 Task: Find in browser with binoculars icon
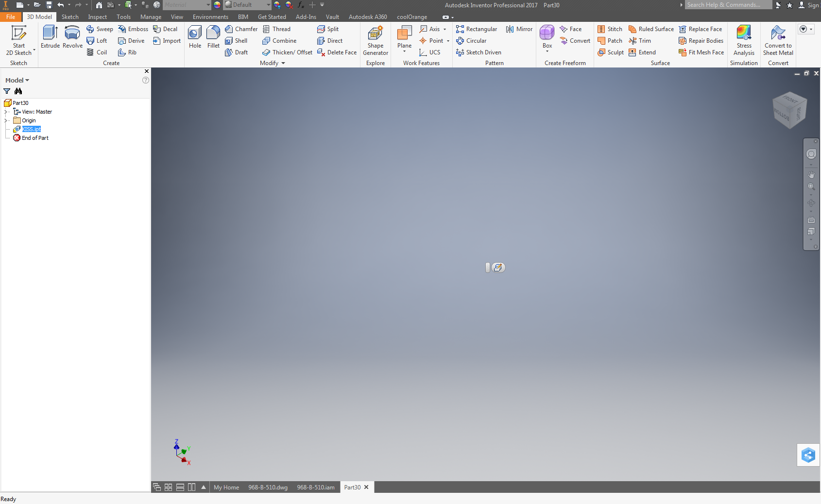pos(18,91)
